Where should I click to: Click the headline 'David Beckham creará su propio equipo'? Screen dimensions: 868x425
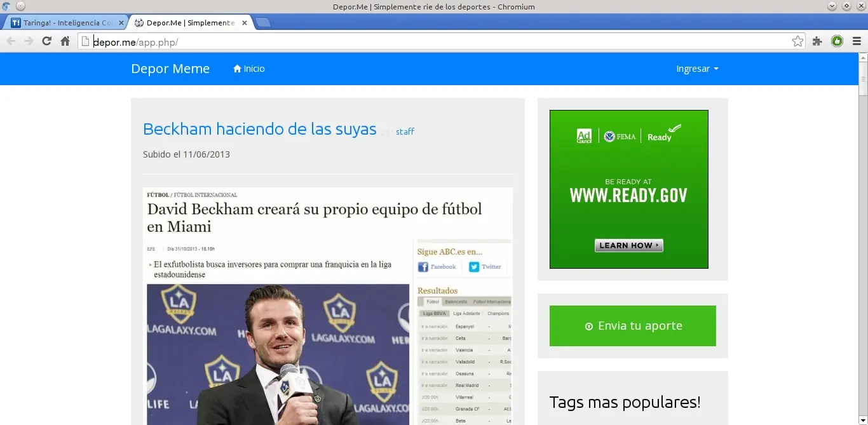tap(315, 217)
